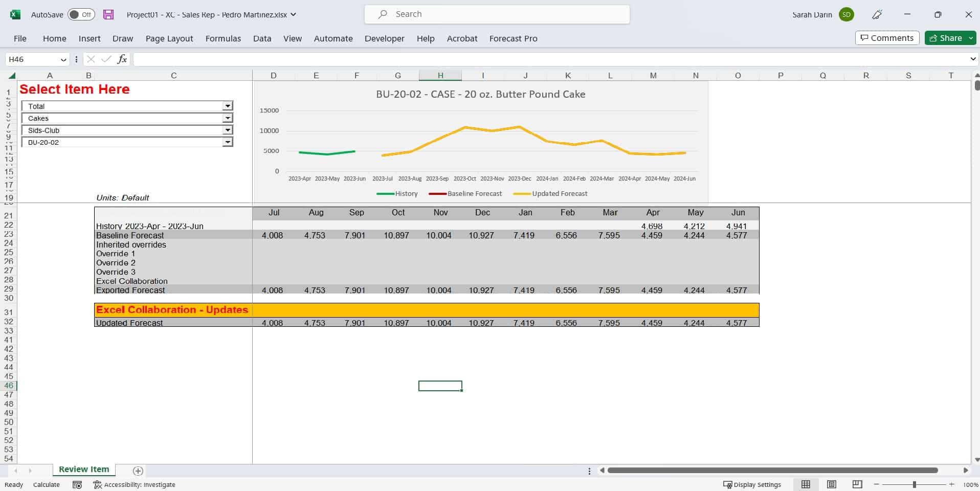Click the inking pen icon near the account avatar
The height and width of the screenshot is (491, 980).
(x=877, y=14)
